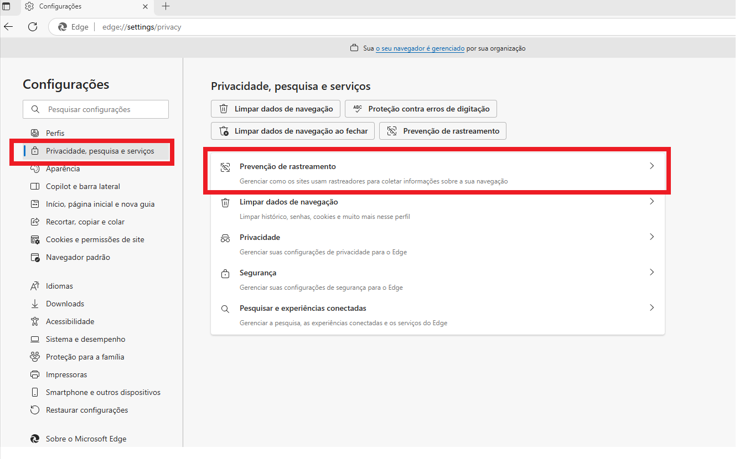Click magnifier icon in settings search box
740x459 pixels.
[35, 109]
